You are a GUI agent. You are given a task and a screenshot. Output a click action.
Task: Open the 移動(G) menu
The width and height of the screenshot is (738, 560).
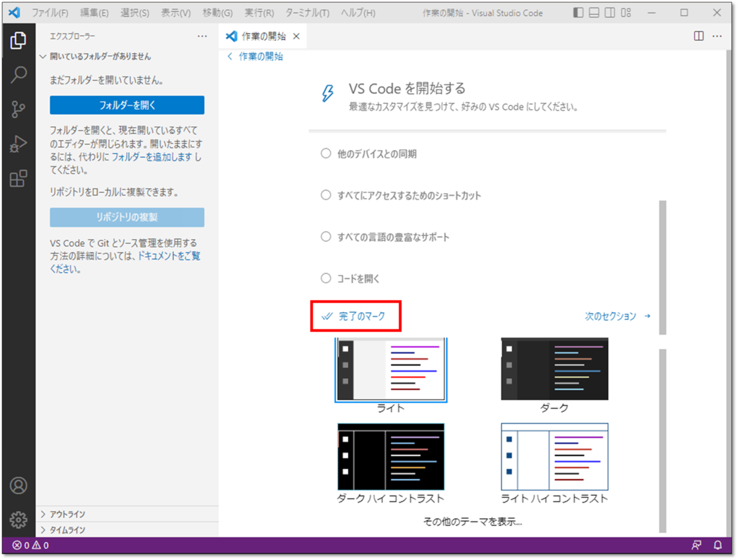(218, 13)
